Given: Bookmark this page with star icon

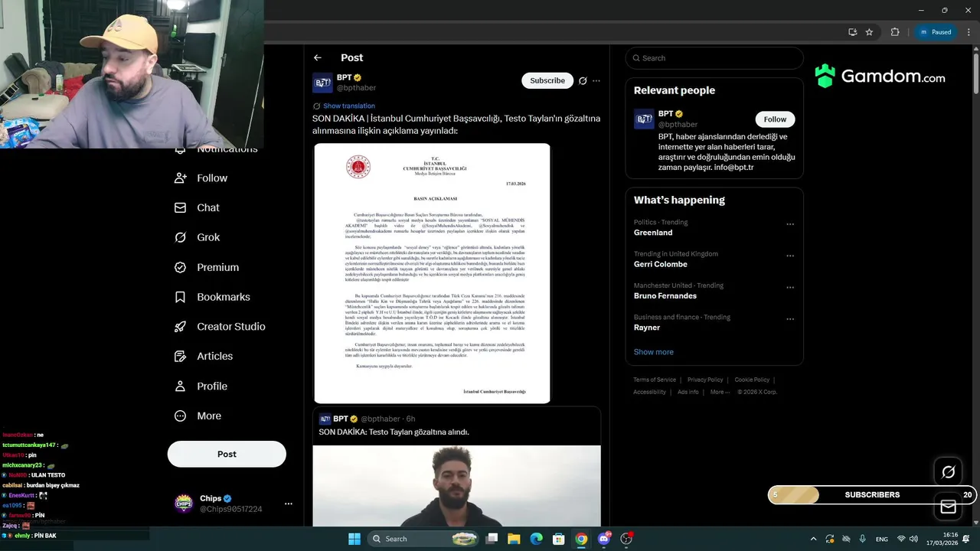Looking at the screenshot, I should coord(869,32).
